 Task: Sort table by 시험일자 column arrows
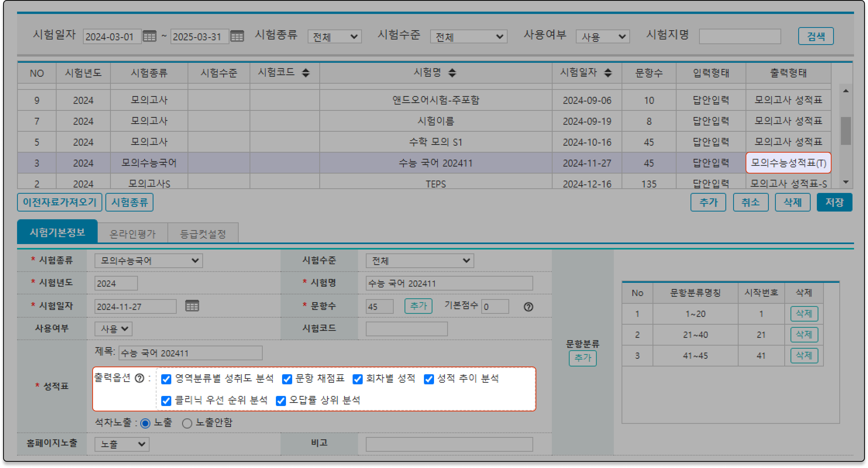point(608,72)
